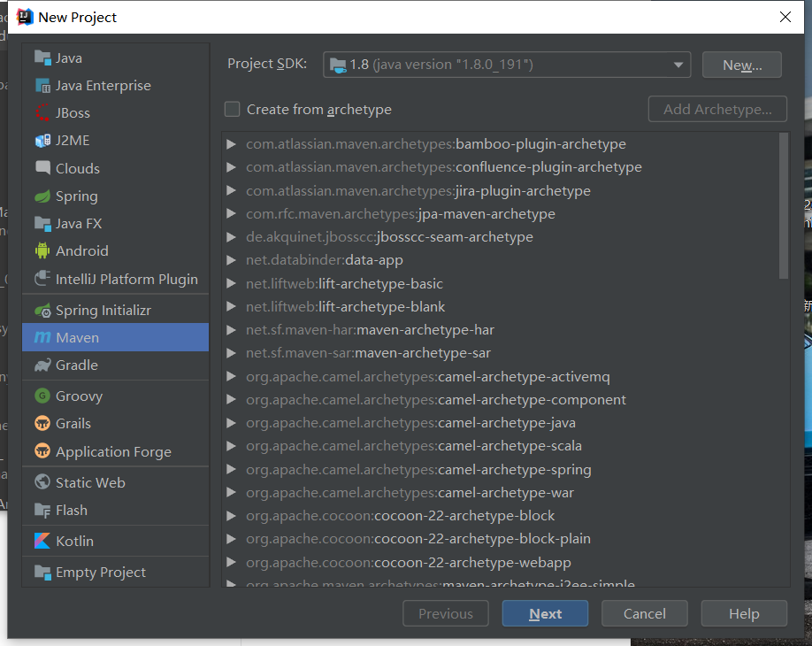This screenshot has height=646, width=812.
Task: Click the Static Web globe icon
Action: [42, 481]
